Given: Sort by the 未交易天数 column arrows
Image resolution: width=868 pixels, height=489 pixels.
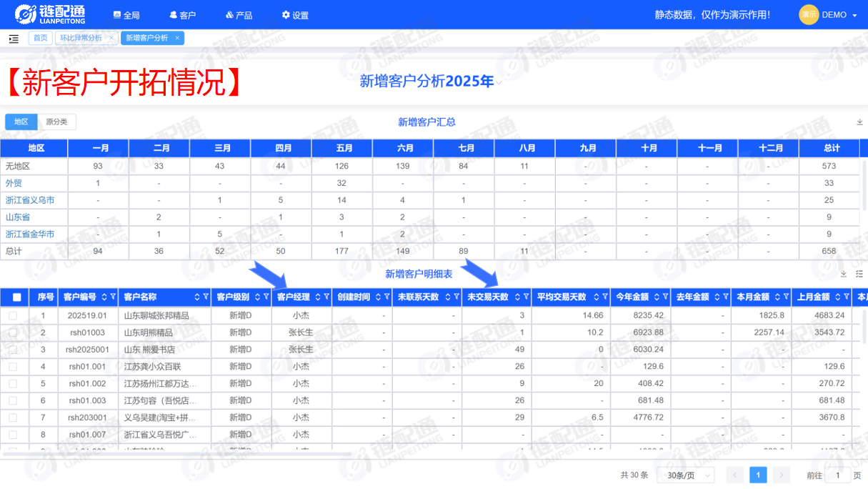Looking at the screenshot, I should point(517,297).
